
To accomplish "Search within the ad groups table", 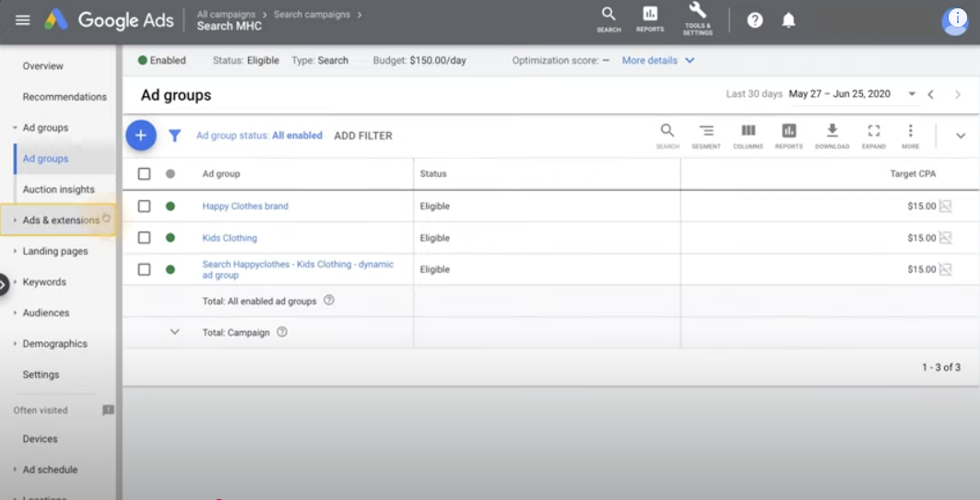I will coord(667,136).
